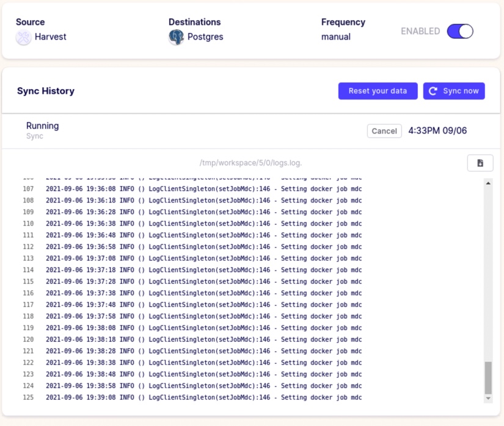This screenshot has width=504, height=426.
Task: Select log line 122 at 19:38:38
Action: 192,363
